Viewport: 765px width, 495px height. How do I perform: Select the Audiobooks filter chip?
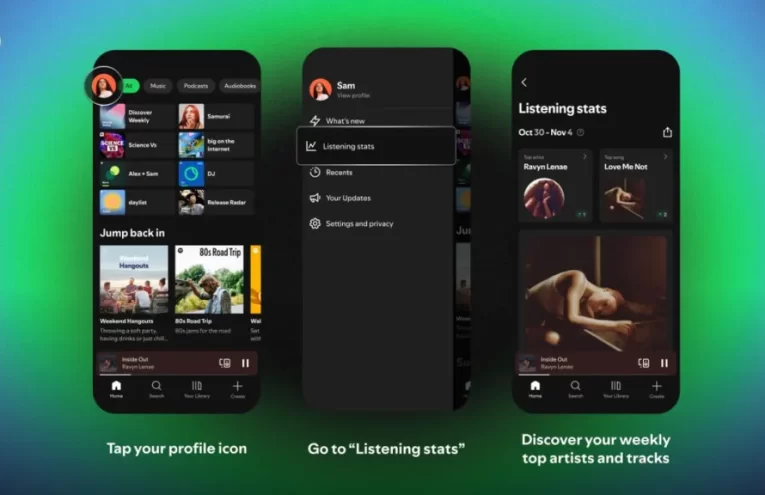(x=240, y=86)
